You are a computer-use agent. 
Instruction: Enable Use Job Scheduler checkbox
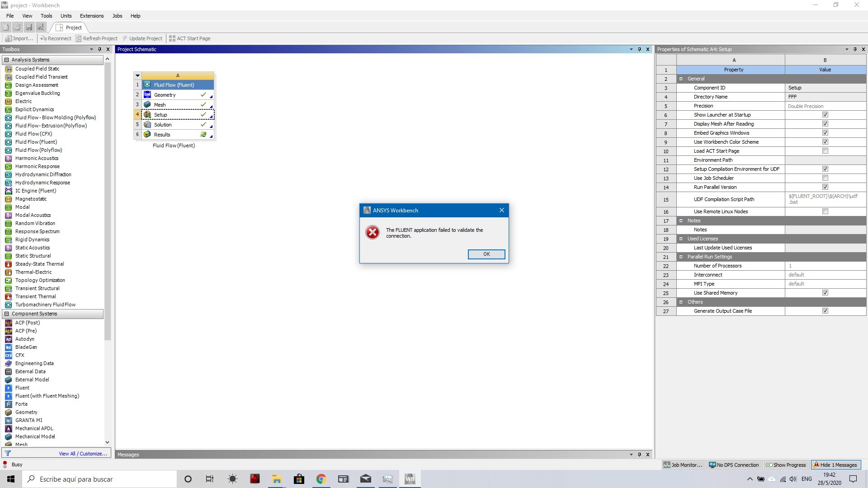[825, 178]
